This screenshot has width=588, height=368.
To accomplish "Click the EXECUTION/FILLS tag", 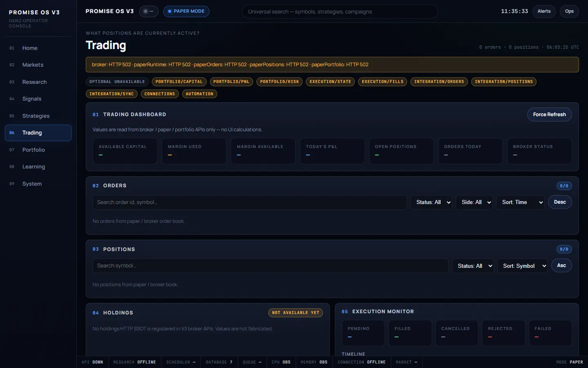I will (x=383, y=82).
